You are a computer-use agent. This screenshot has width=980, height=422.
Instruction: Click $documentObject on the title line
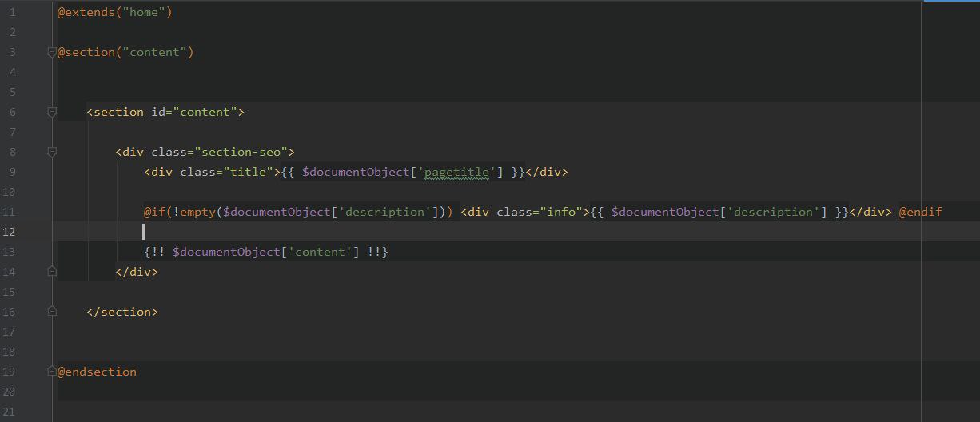[356, 173]
